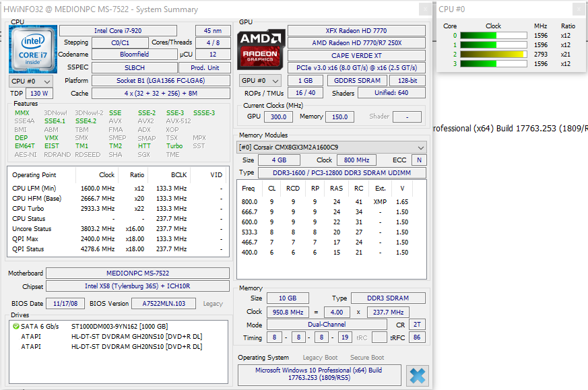This screenshot has height=390, width=588.
Task: Click the Uncore Status row
Action: (118, 229)
